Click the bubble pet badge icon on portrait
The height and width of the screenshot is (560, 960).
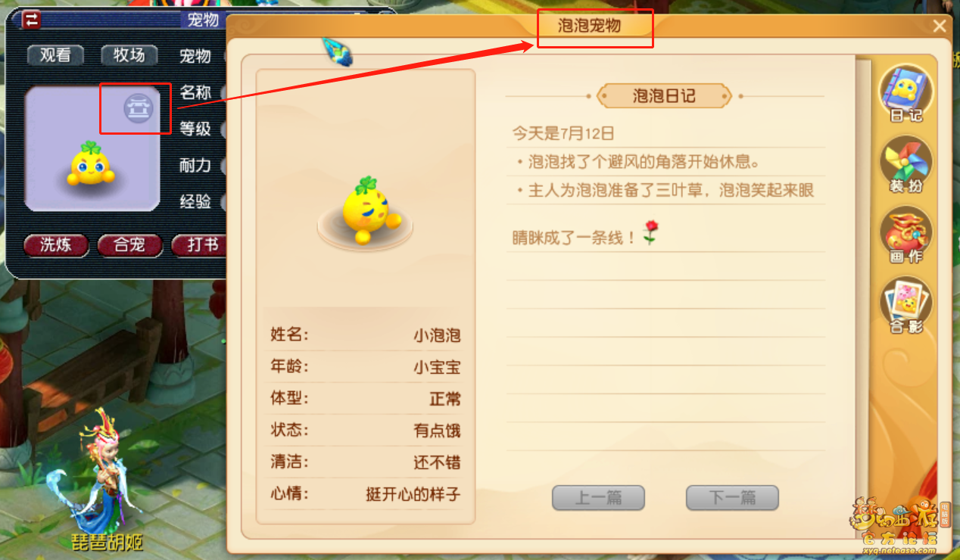(139, 108)
